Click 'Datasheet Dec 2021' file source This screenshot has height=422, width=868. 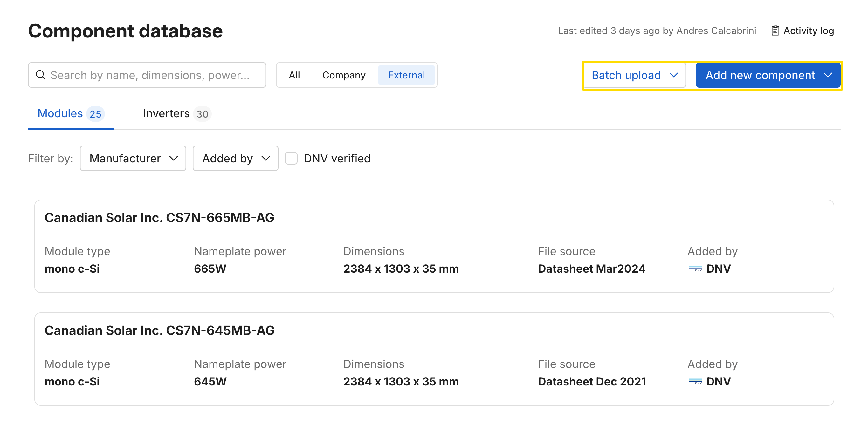coord(592,381)
